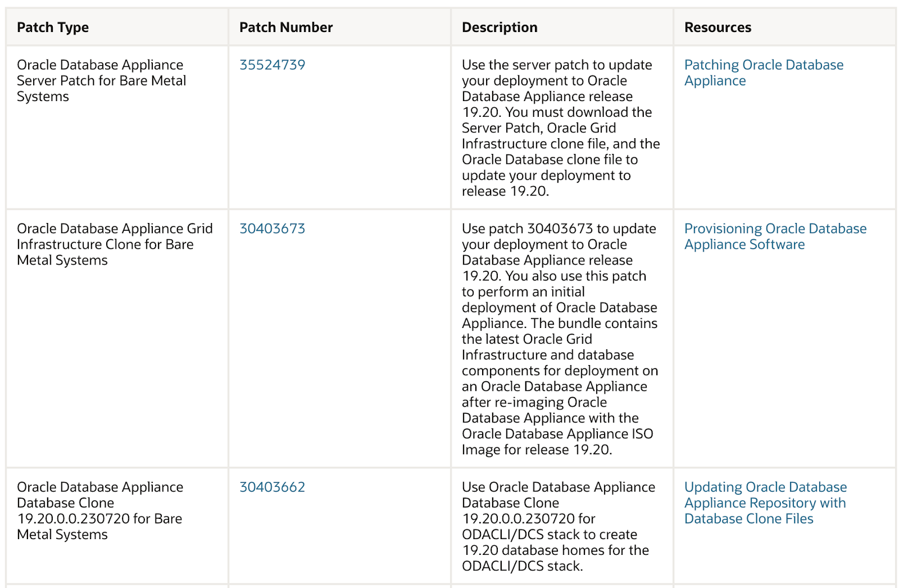Click the 'Image for release 19.20.' text line

[537, 450]
